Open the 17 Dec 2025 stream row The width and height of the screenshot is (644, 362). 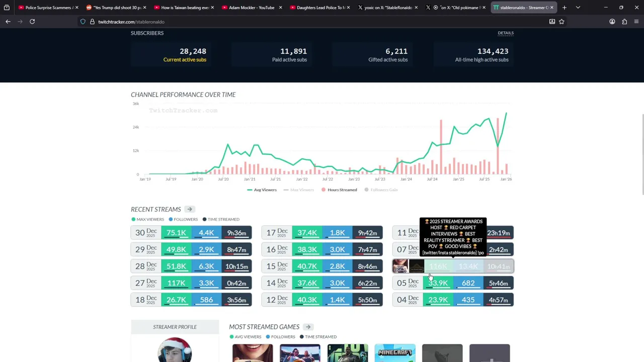click(322, 233)
